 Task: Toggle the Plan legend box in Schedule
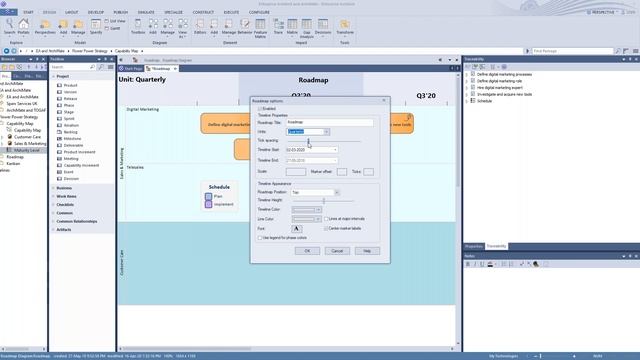click(x=209, y=196)
